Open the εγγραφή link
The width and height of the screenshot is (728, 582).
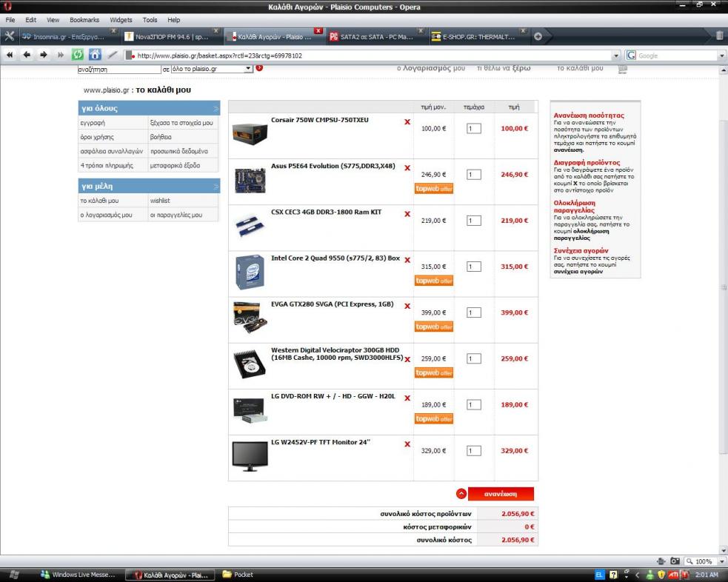click(x=93, y=123)
